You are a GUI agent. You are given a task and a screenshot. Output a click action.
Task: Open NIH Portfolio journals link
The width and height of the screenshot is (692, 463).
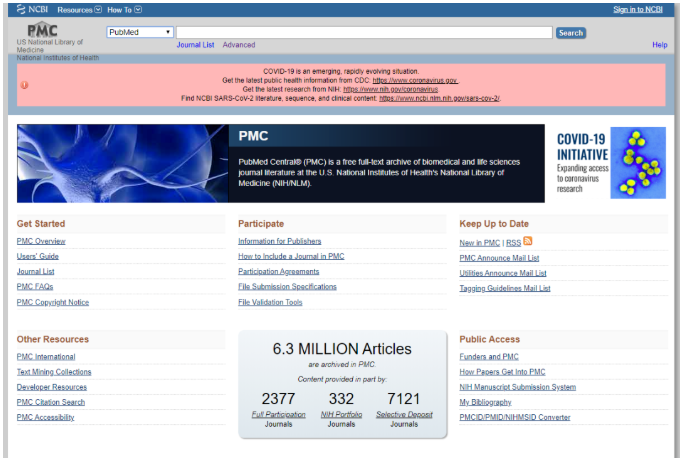341,414
